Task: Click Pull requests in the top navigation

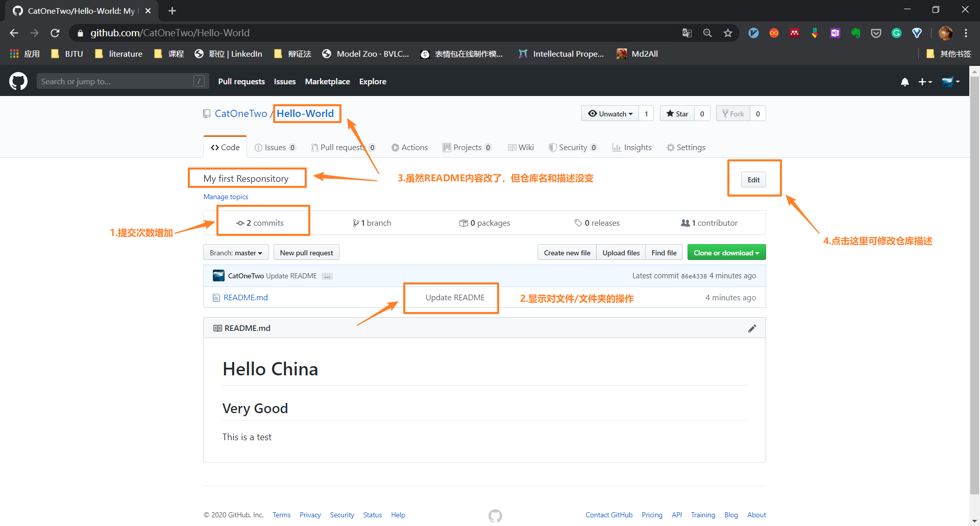Action: coord(241,82)
